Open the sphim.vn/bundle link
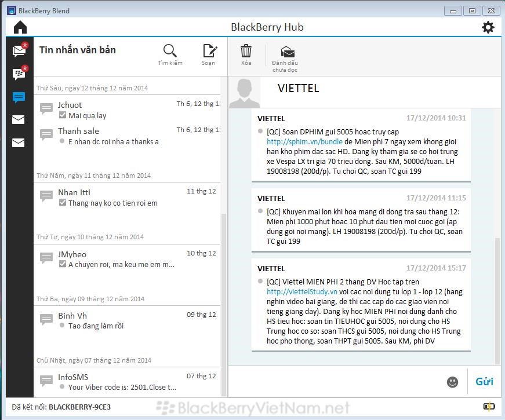 pos(296,141)
